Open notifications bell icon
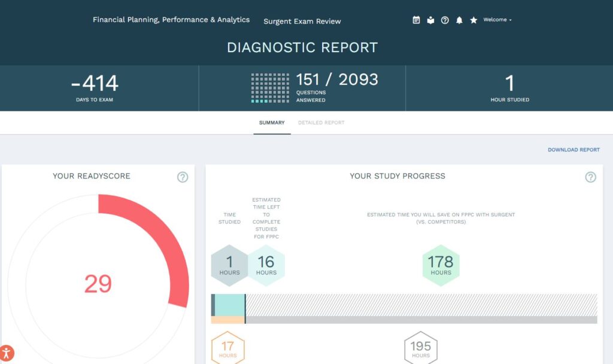The width and height of the screenshot is (613, 364). [x=459, y=20]
